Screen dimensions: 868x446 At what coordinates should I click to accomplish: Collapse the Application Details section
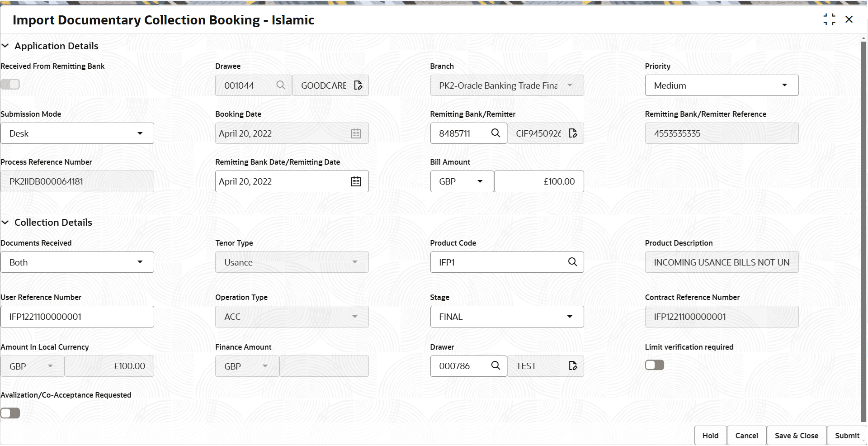coord(5,46)
